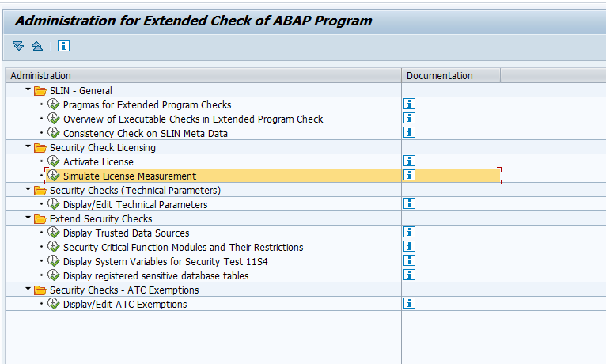
Task: Click Simulate License Measurement text
Action: pos(130,176)
